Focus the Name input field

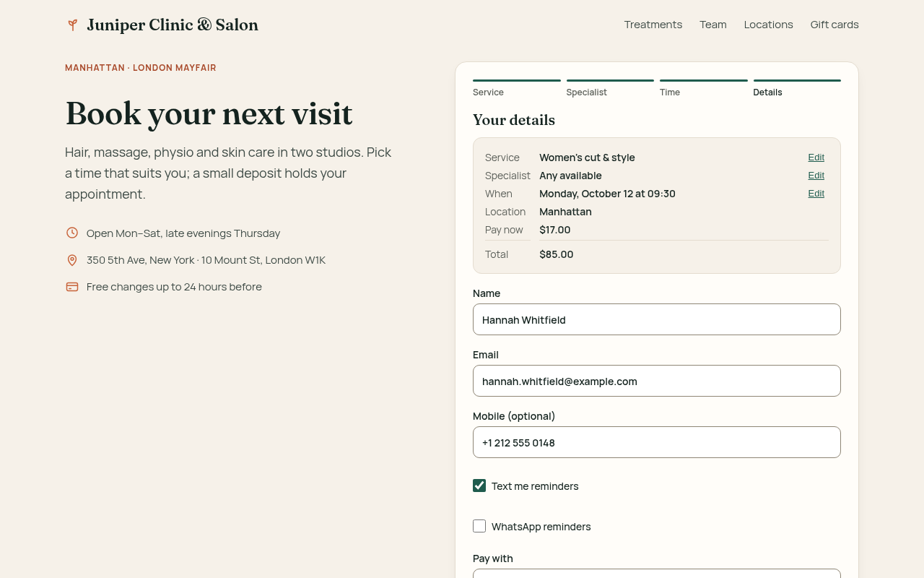point(657,319)
